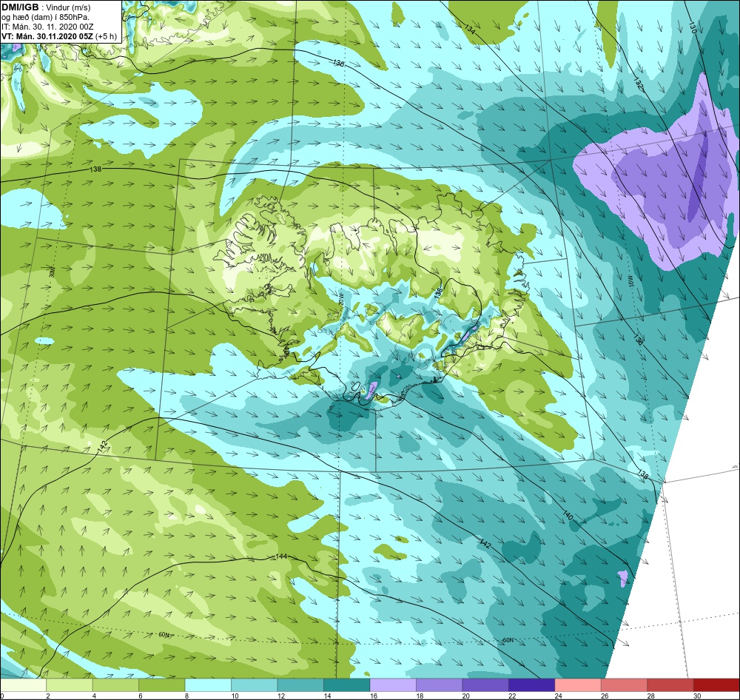Pick the 24–26 m/s light pink legend swatch

coord(578,685)
